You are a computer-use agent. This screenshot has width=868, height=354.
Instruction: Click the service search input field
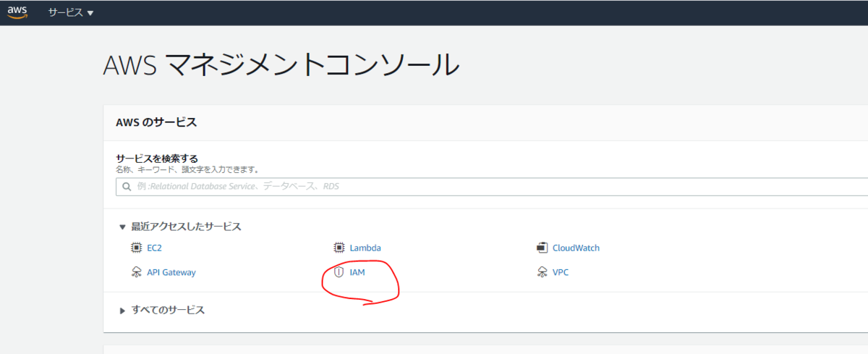click(492, 187)
